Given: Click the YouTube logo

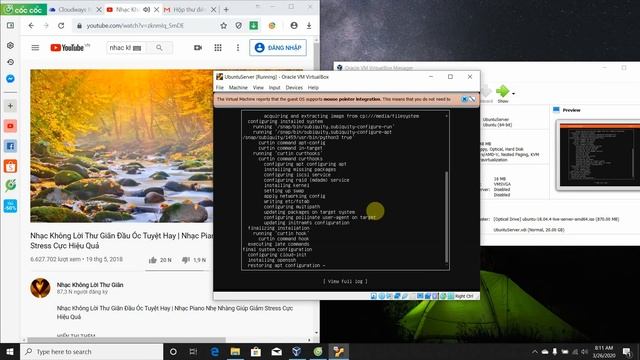Looking at the screenshot, I should coord(67,48).
